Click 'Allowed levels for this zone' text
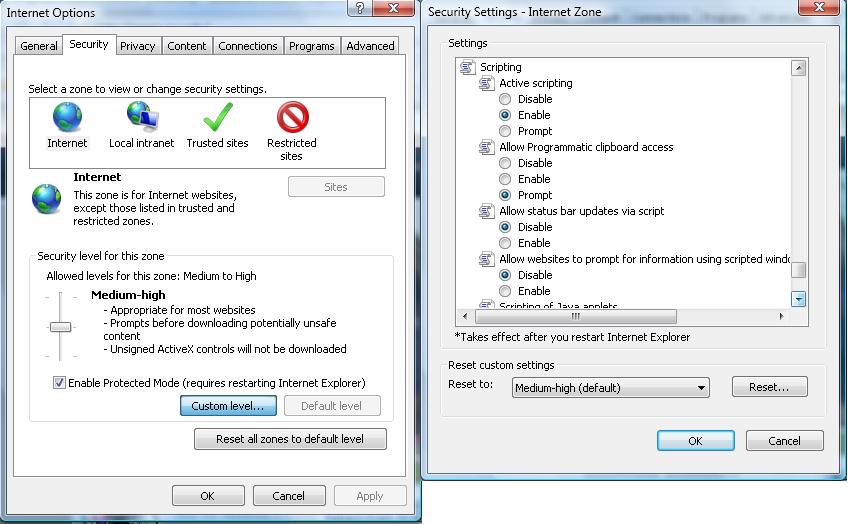 tap(151, 276)
